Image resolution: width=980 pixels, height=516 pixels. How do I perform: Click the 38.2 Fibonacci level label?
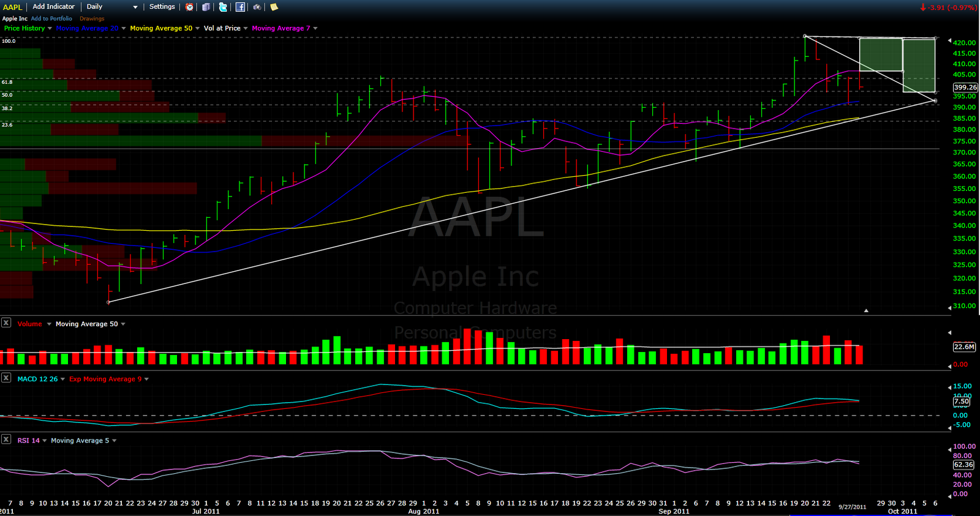[x=7, y=108]
